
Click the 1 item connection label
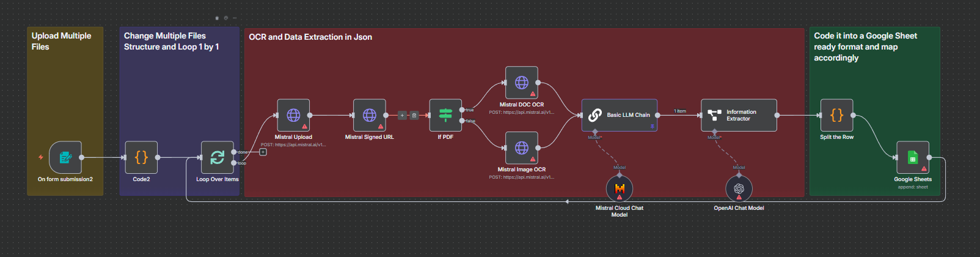680,111
